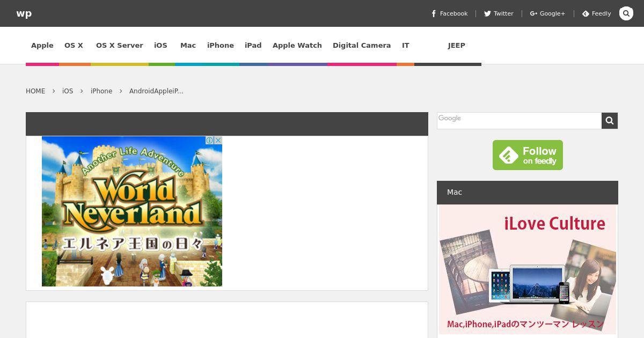Focus the Google custom search field
Screen dimensions: 644x338
(519, 121)
